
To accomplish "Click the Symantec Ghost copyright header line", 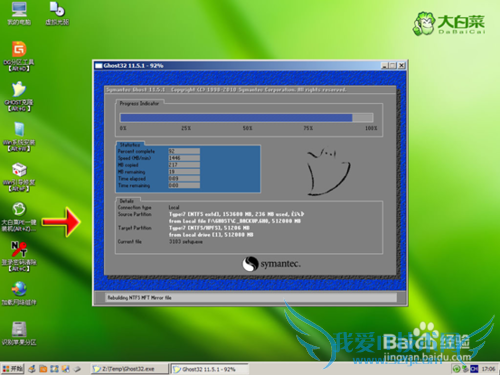I will pyautogui.click(x=226, y=90).
